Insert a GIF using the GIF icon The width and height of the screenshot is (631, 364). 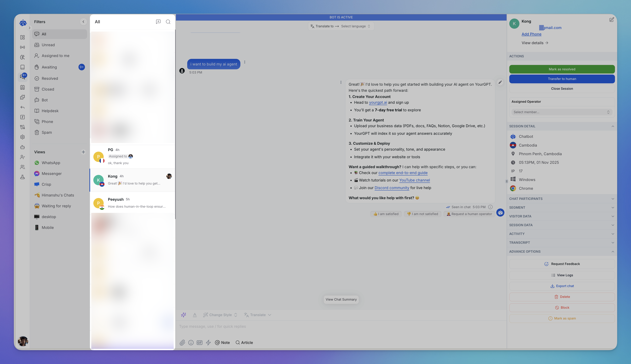[199, 343]
